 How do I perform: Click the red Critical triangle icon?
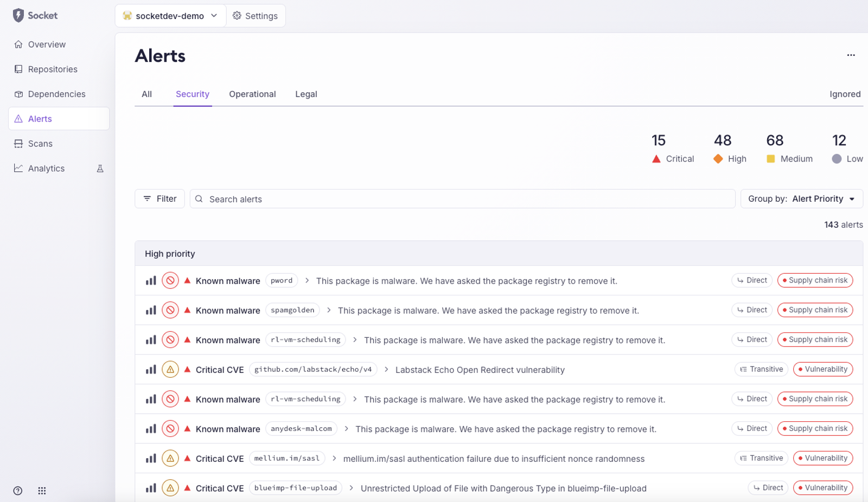656,159
